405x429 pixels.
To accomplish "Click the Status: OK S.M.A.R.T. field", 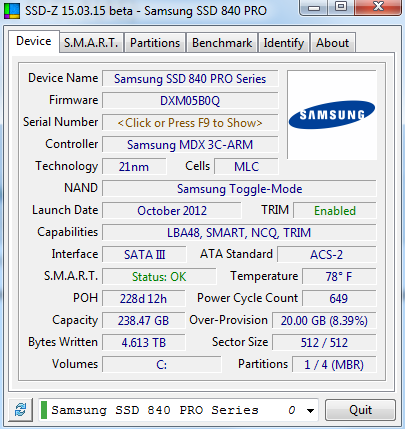I will tap(159, 276).
